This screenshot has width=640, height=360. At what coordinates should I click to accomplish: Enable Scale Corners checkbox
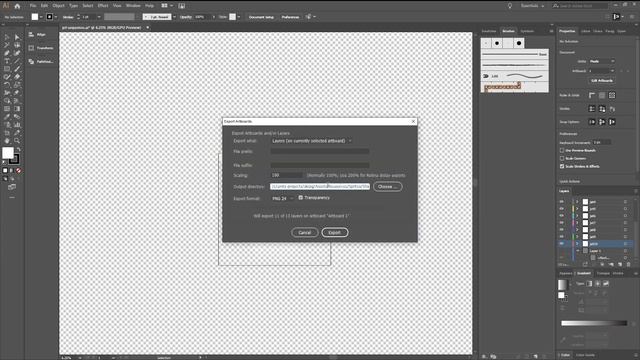point(562,158)
